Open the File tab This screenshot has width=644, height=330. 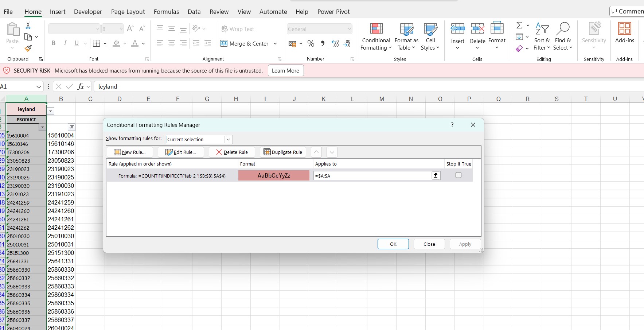8,12
